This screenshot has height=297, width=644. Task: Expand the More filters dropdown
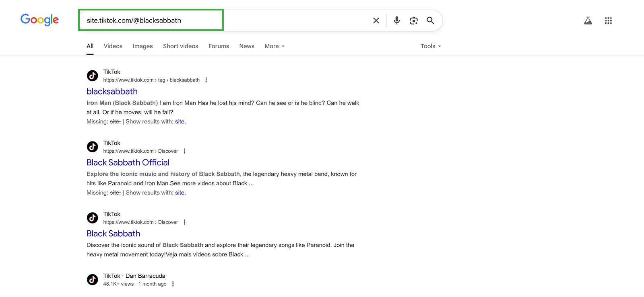275,46
